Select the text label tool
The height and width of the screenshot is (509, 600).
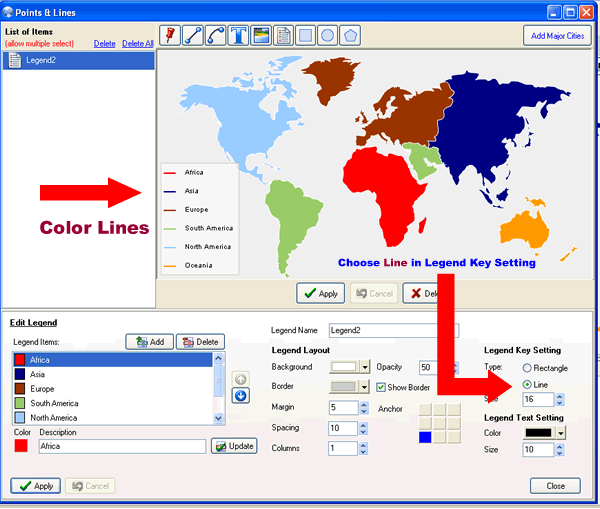tap(238, 36)
